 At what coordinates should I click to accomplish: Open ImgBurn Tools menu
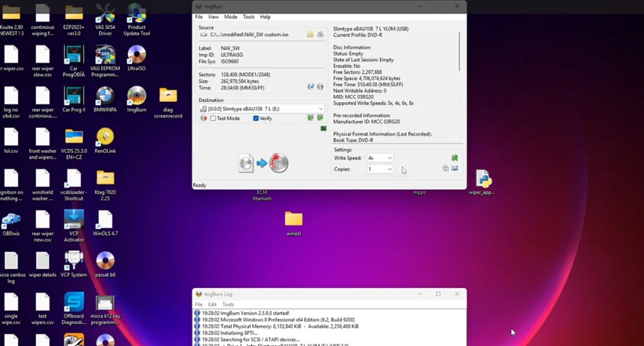(248, 17)
